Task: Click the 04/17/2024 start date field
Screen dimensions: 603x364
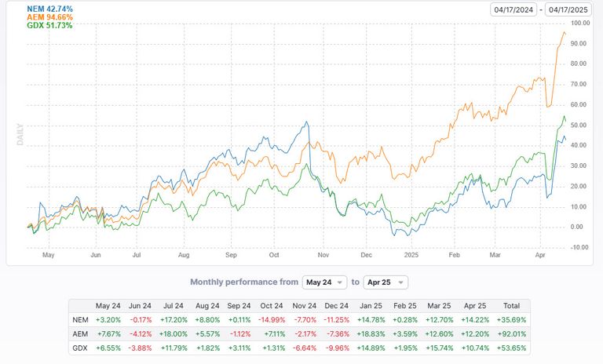Action: coord(513,9)
